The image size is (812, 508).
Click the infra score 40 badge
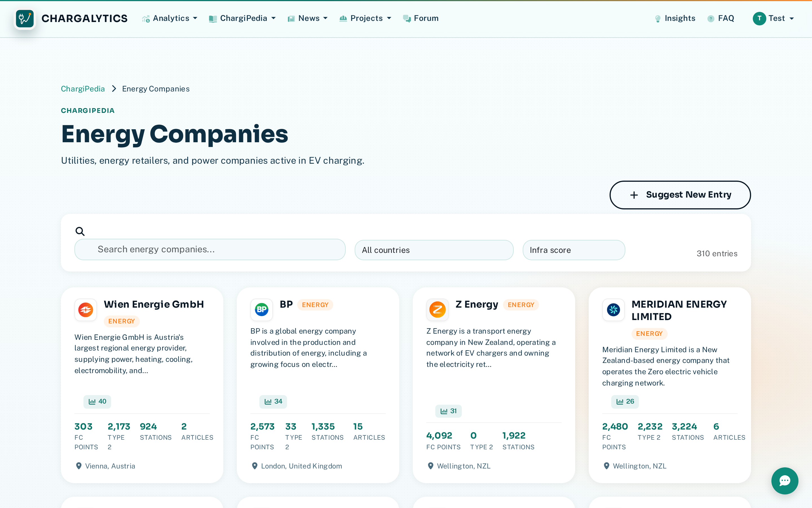coord(97,402)
